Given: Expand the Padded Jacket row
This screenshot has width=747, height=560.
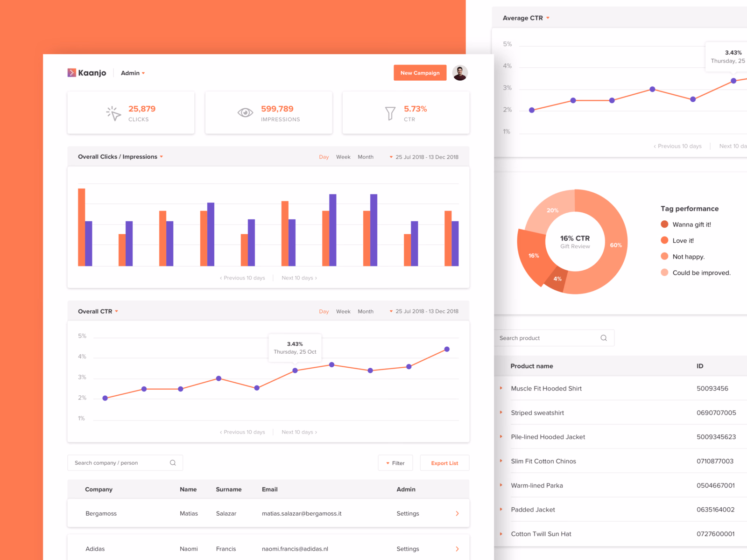Looking at the screenshot, I should coord(501,510).
